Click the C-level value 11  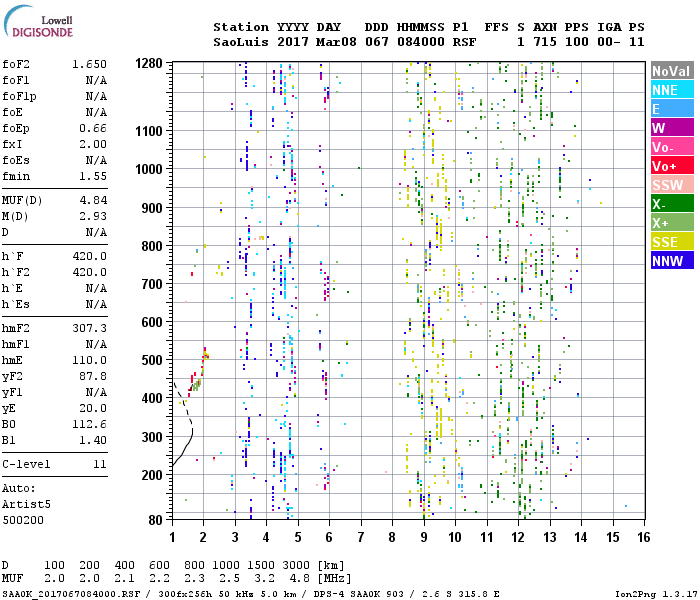(100, 464)
